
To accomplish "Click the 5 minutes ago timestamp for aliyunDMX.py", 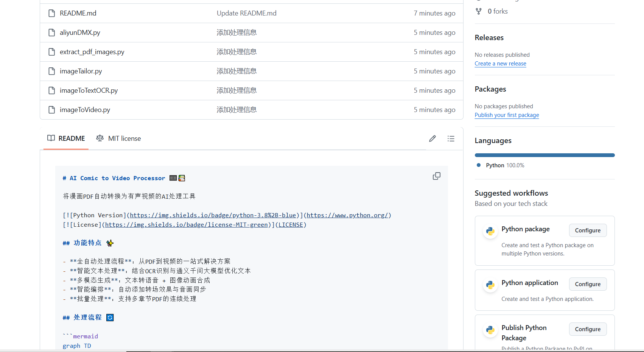I will (x=434, y=33).
